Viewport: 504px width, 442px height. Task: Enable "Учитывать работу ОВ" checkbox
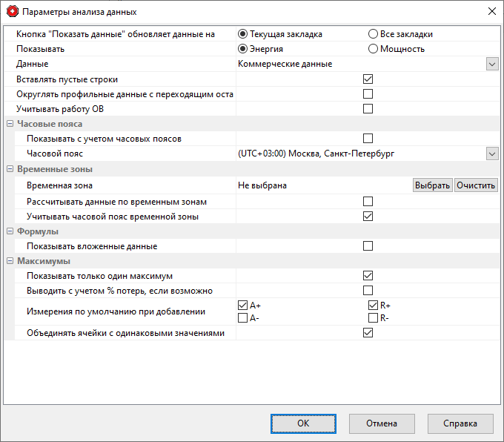coord(368,109)
